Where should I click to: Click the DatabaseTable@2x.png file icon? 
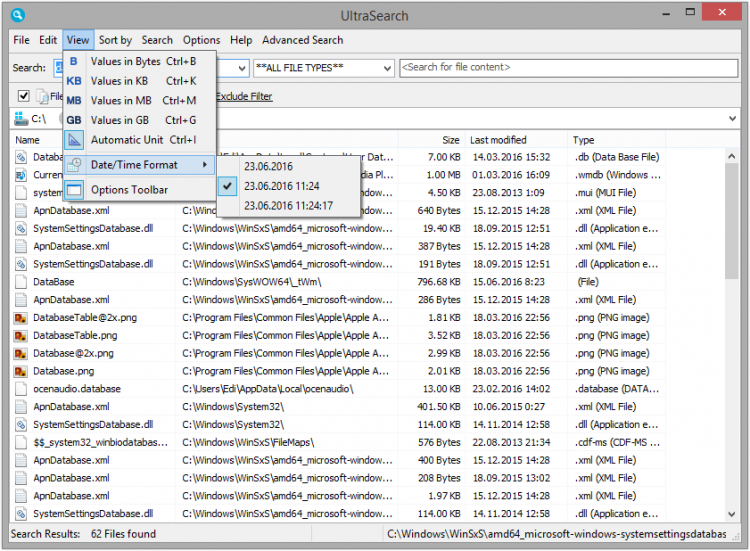click(x=21, y=318)
